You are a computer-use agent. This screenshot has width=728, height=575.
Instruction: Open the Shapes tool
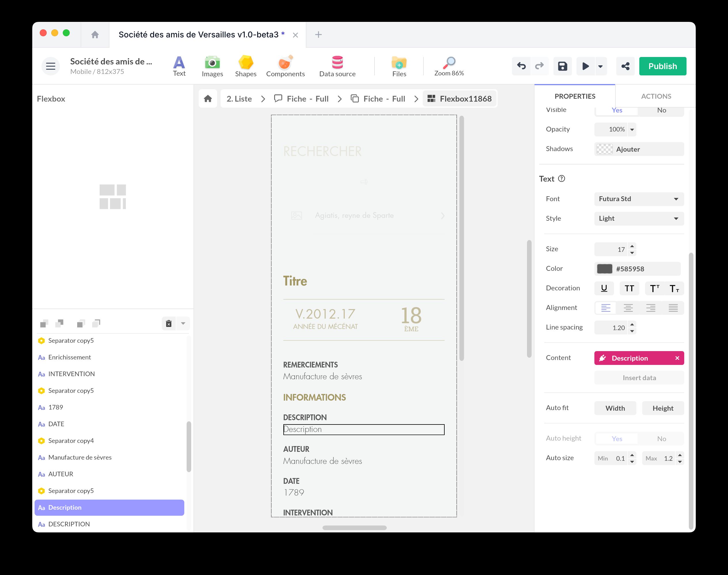click(x=246, y=66)
